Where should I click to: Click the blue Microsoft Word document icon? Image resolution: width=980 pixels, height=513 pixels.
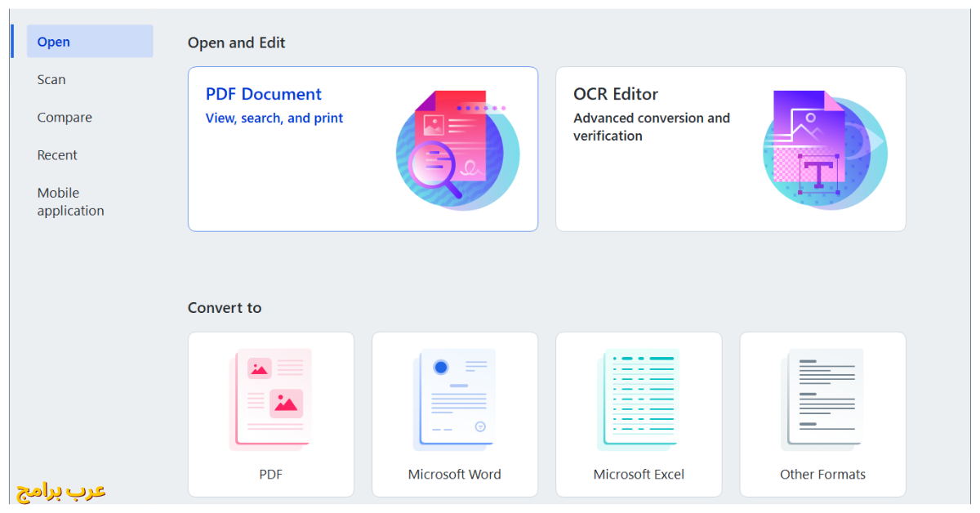454,400
